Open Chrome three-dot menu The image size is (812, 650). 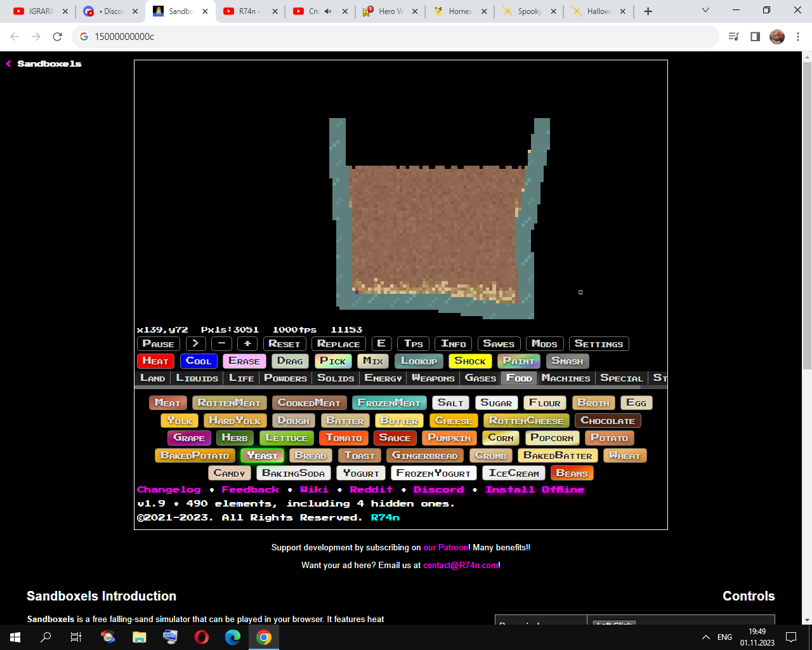click(x=798, y=37)
